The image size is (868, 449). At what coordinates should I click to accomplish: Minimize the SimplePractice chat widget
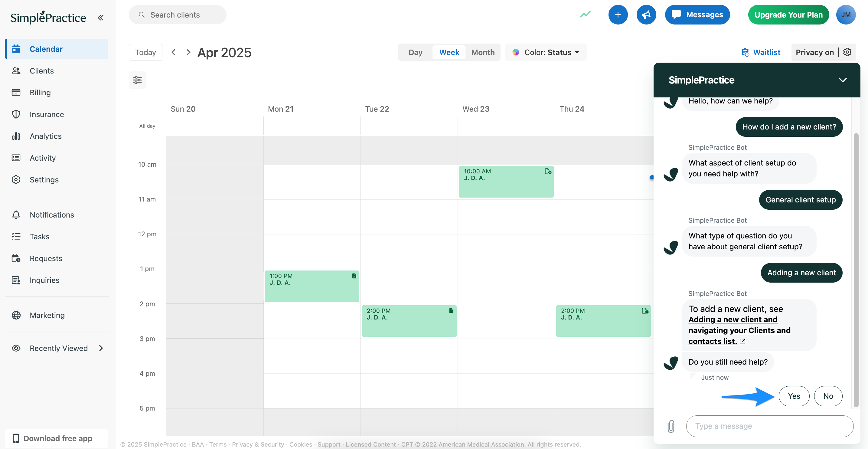click(x=842, y=80)
